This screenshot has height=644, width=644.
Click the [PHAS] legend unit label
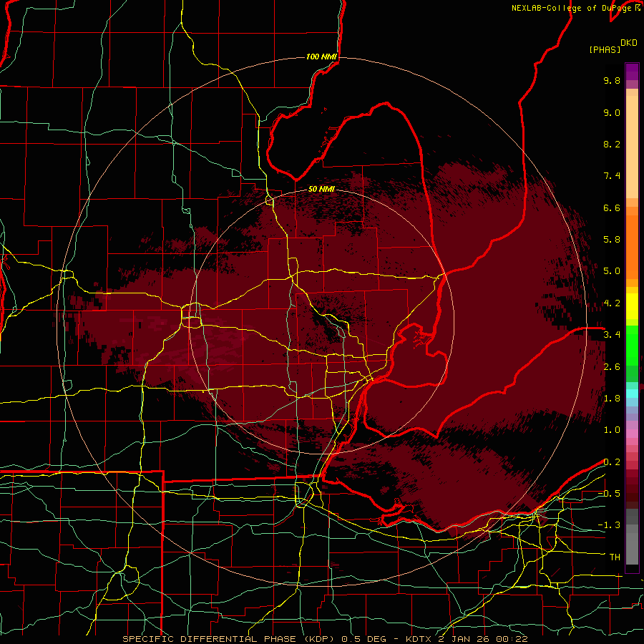pyautogui.click(x=605, y=49)
